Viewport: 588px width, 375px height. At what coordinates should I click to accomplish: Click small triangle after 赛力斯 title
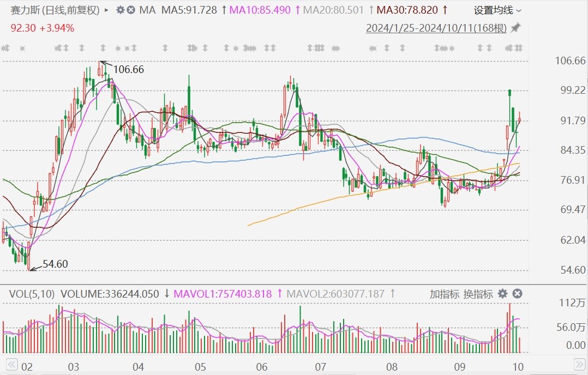click(x=106, y=10)
